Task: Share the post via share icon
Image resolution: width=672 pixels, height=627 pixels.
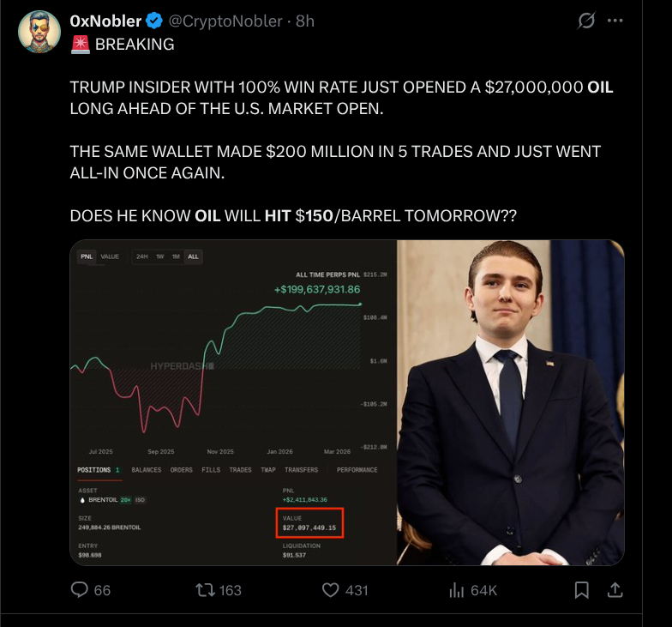Action: (615, 590)
